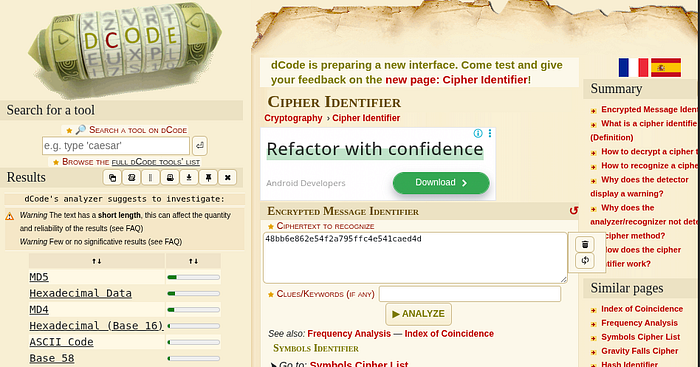The height and width of the screenshot is (367, 700).
Task: Clear ciphertext with the trash icon
Action: pos(585,244)
